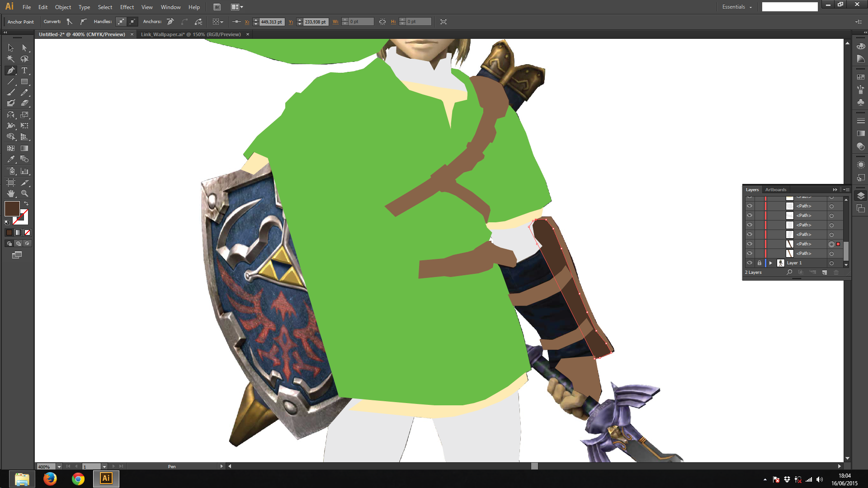Select the Magic Wand tool
Screen dimensions: 868x488
pyautogui.click(x=11, y=59)
